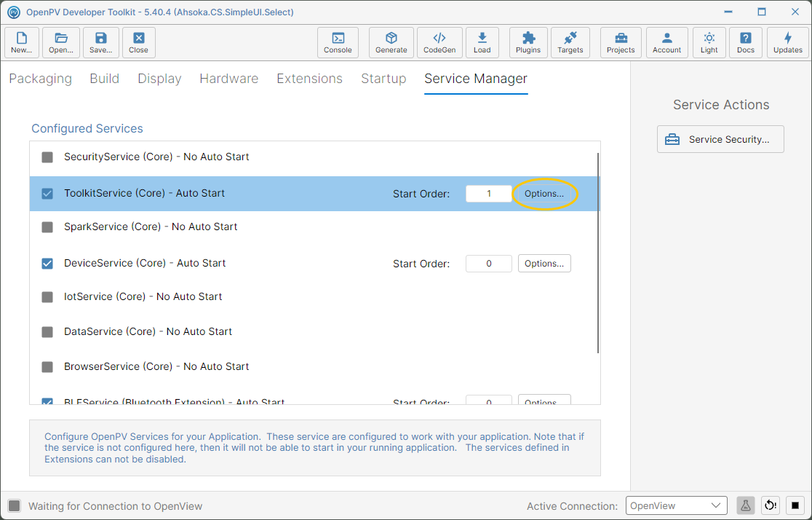Open the Docs help icon
Image resolution: width=812 pixels, height=520 pixels.
[746, 42]
